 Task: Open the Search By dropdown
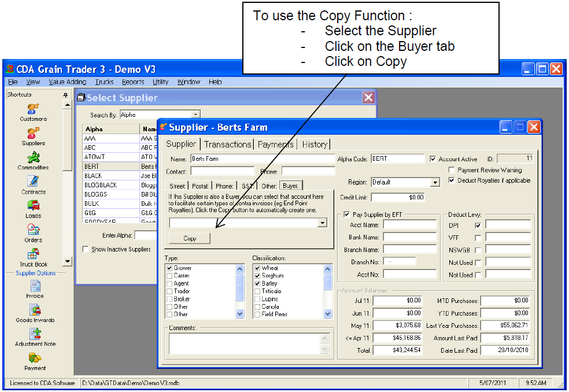(195, 115)
